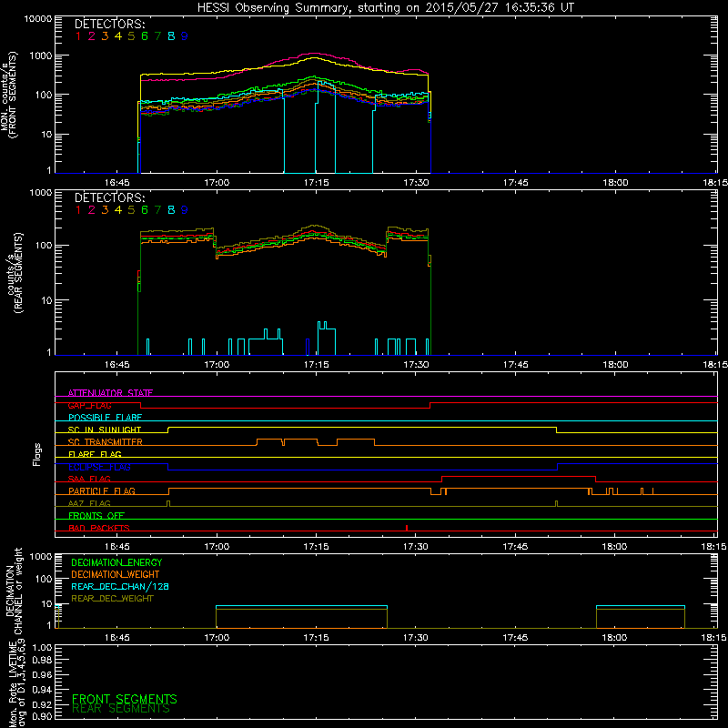The width and height of the screenshot is (728, 728).
Task: Click the 17:45 time label under the rear segments plot
Action: coord(515,365)
